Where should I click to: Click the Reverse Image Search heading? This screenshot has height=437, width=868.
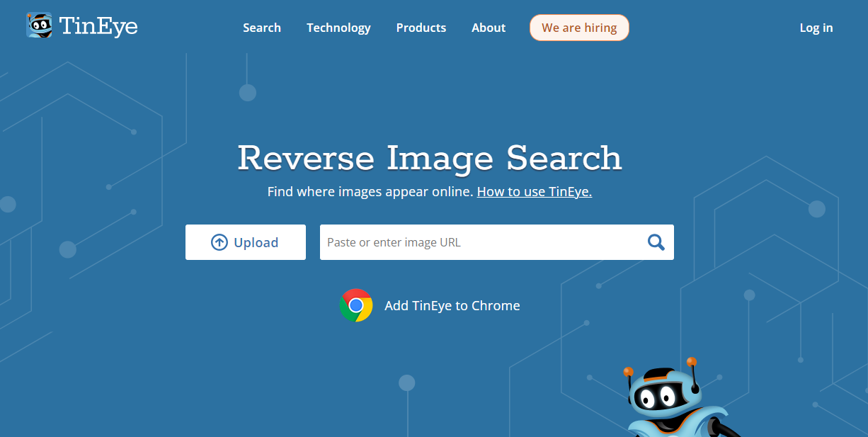point(430,157)
